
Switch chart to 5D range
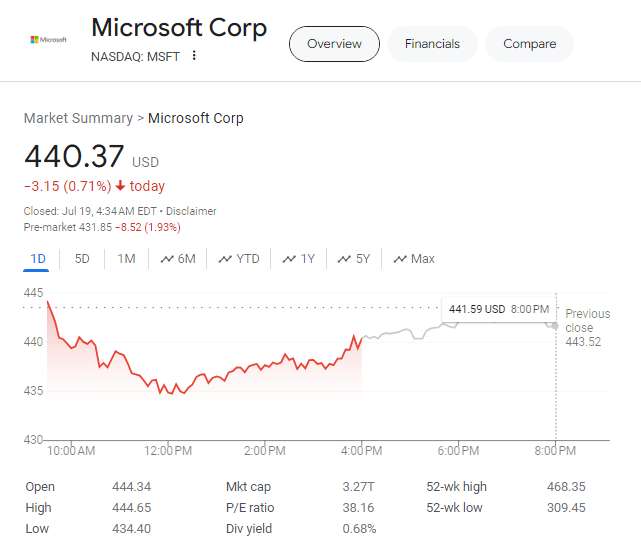pos(82,259)
